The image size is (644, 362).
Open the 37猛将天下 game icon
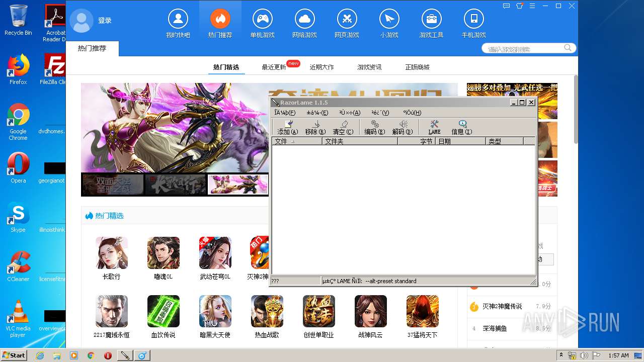click(423, 311)
